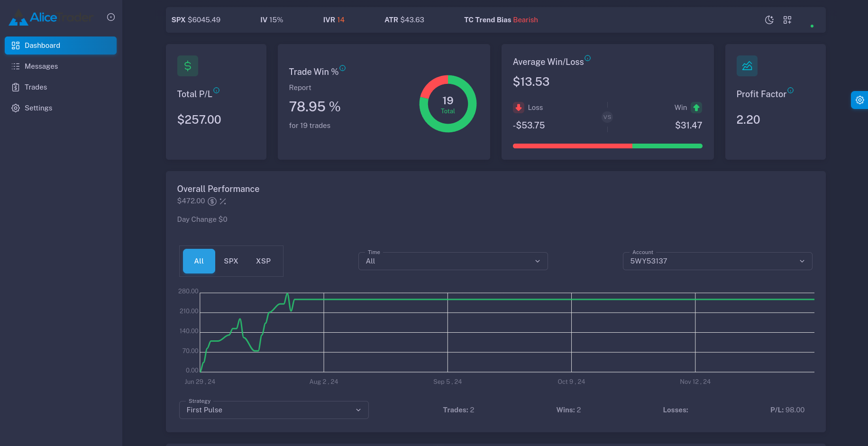Click the Profit Factor info icon
868x446 pixels.
[791, 91]
